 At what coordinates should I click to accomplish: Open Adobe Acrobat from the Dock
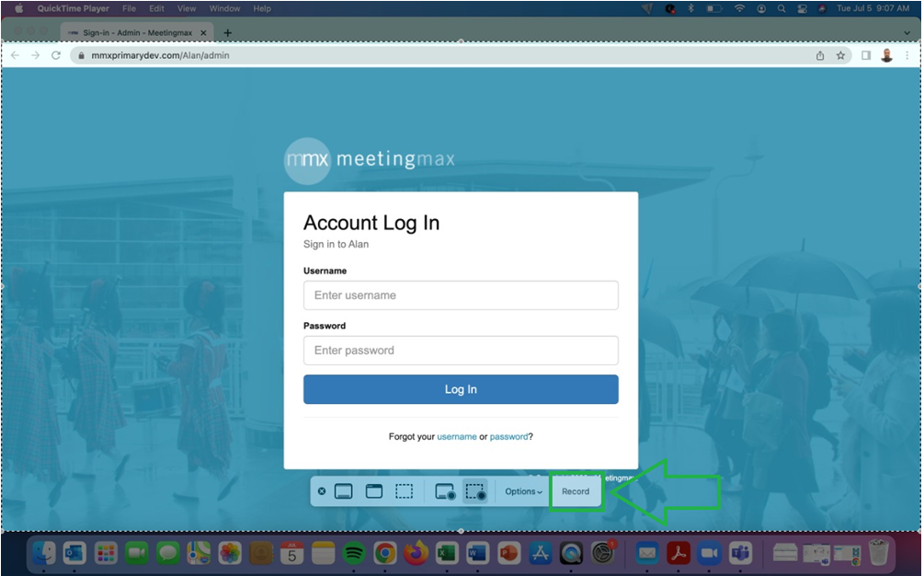(x=679, y=553)
